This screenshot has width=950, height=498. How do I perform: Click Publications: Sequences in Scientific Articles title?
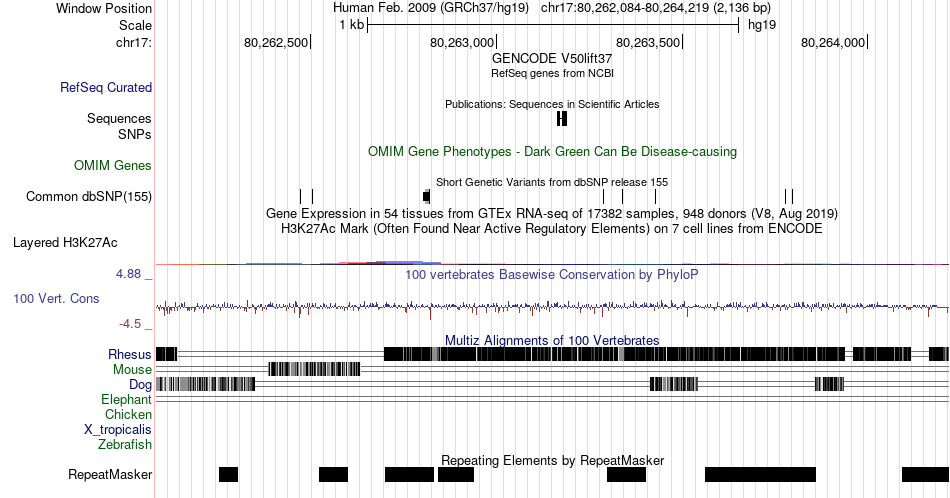coord(552,104)
